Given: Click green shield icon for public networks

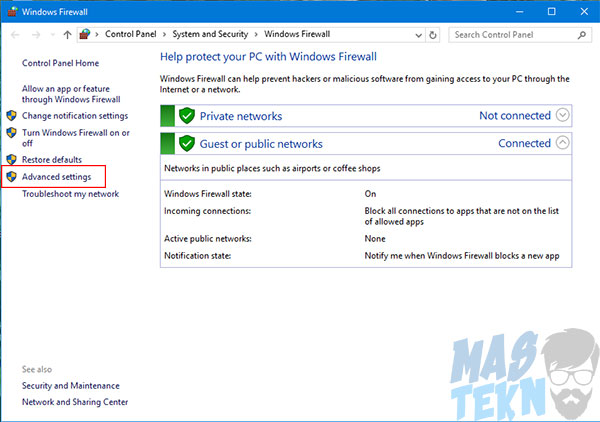Looking at the screenshot, I should [x=187, y=143].
